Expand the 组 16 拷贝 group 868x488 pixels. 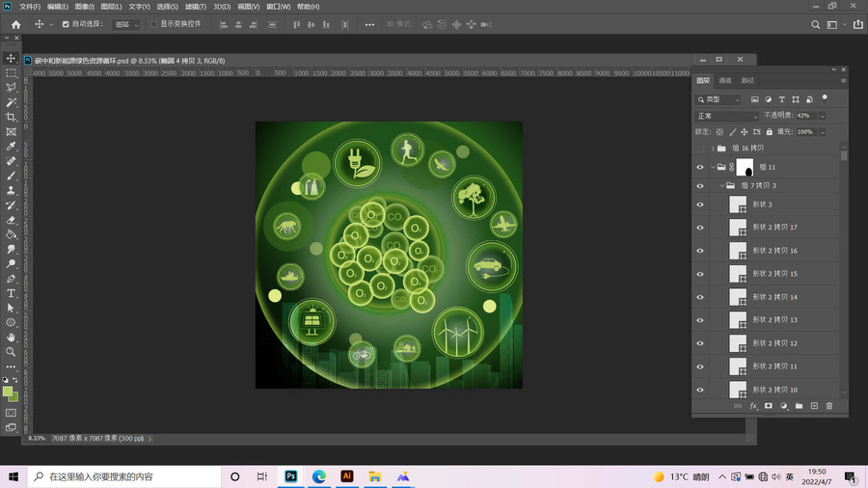click(x=713, y=149)
